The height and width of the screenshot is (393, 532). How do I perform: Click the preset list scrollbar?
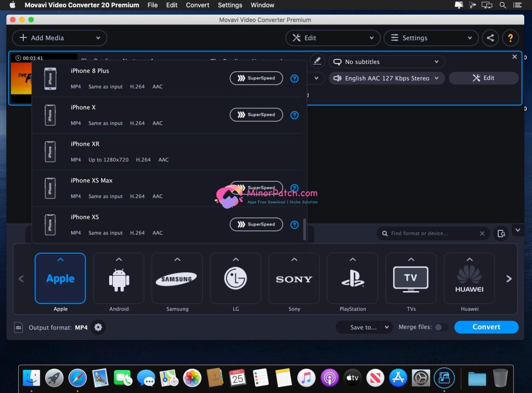click(304, 229)
